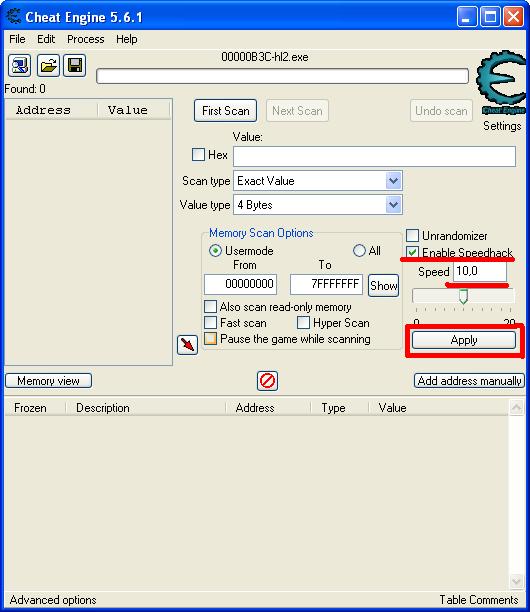The image size is (530, 612).
Task: Click the Type column header
Action: (x=340, y=407)
